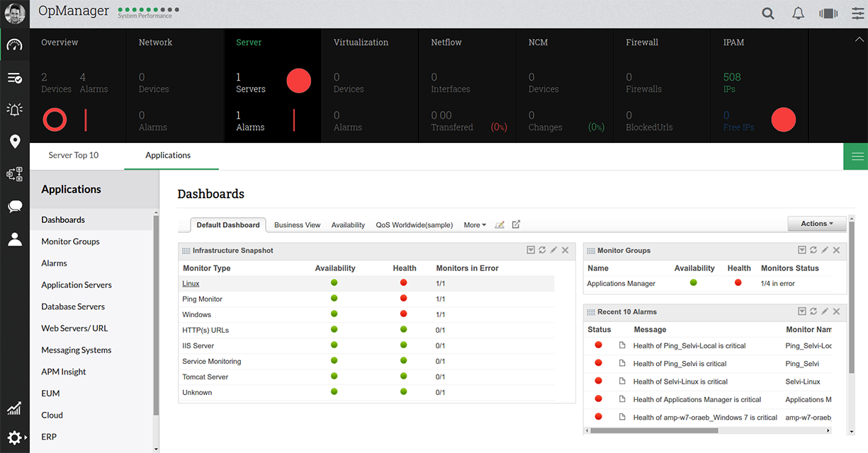
Task: Open dashboard in new window icon
Action: pos(516,224)
